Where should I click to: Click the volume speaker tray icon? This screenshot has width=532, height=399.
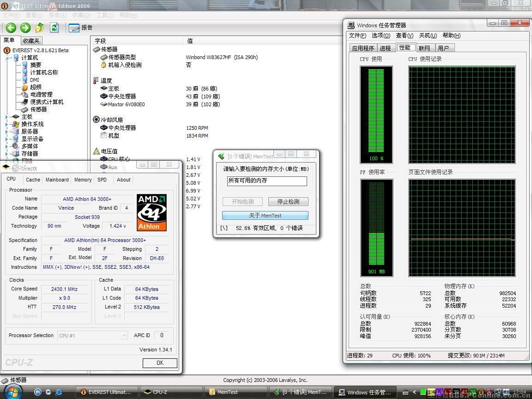[x=506, y=392]
